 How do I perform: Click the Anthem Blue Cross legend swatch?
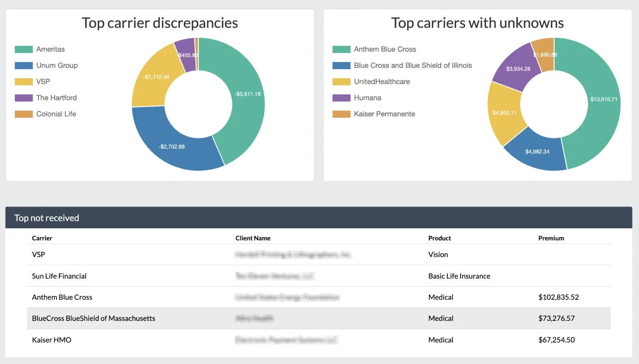tap(341, 49)
